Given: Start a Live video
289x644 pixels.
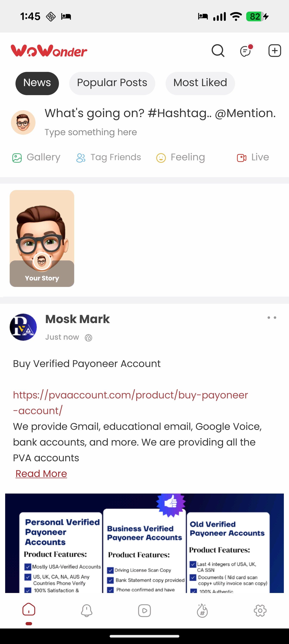Looking at the screenshot, I should (253, 158).
